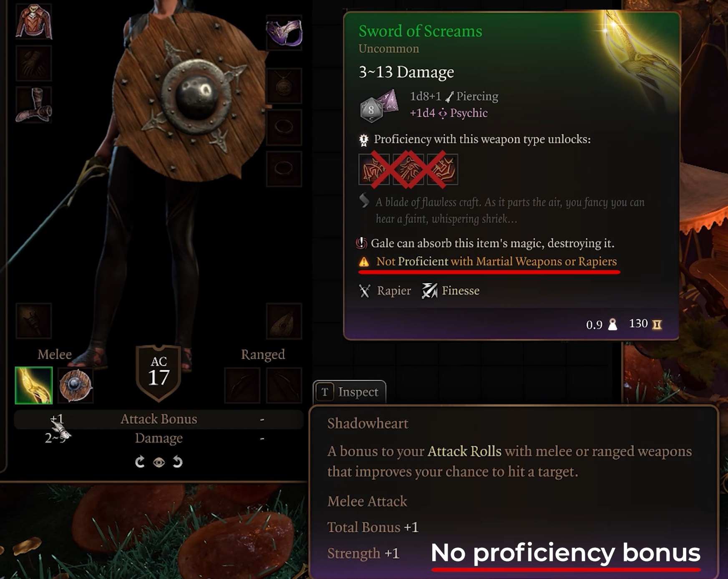The width and height of the screenshot is (728, 579).
Task: Select the Sword of Screams melee slot
Action: click(x=34, y=385)
